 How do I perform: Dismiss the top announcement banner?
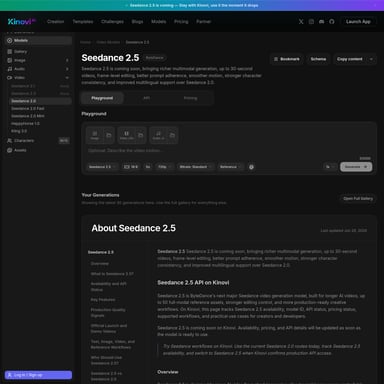point(375,5)
